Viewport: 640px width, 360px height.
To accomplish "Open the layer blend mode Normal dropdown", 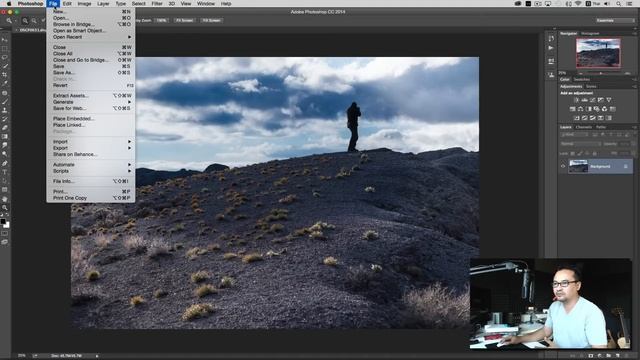I will [580, 144].
